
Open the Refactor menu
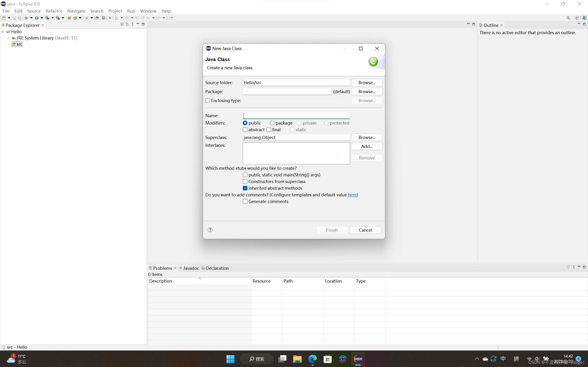coord(54,11)
